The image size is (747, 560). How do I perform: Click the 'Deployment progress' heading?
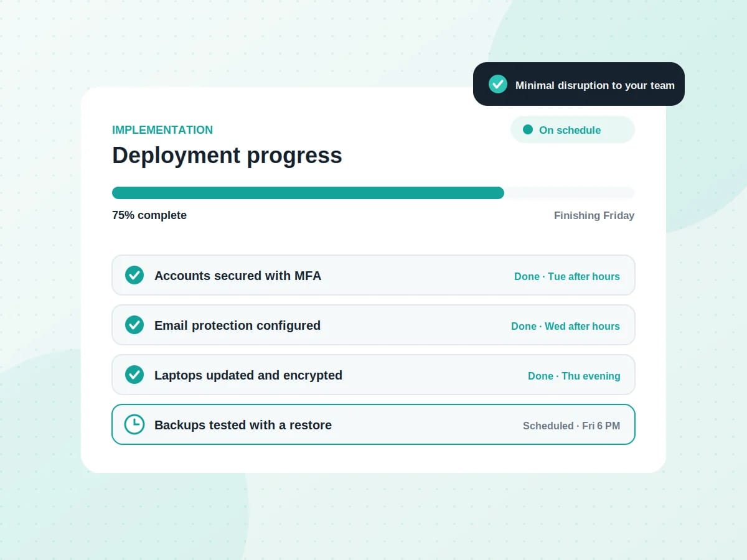pyautogui.click(x=227, y=156)
